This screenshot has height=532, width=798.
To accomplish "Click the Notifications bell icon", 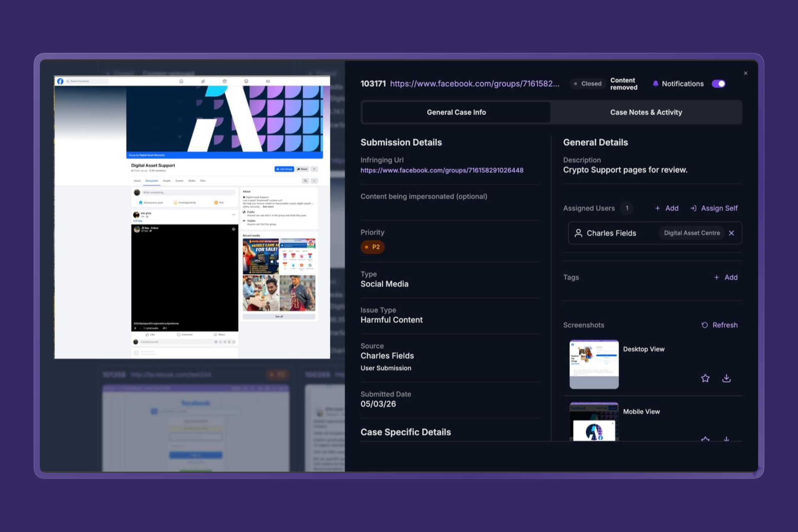I will tap(655, 84).
